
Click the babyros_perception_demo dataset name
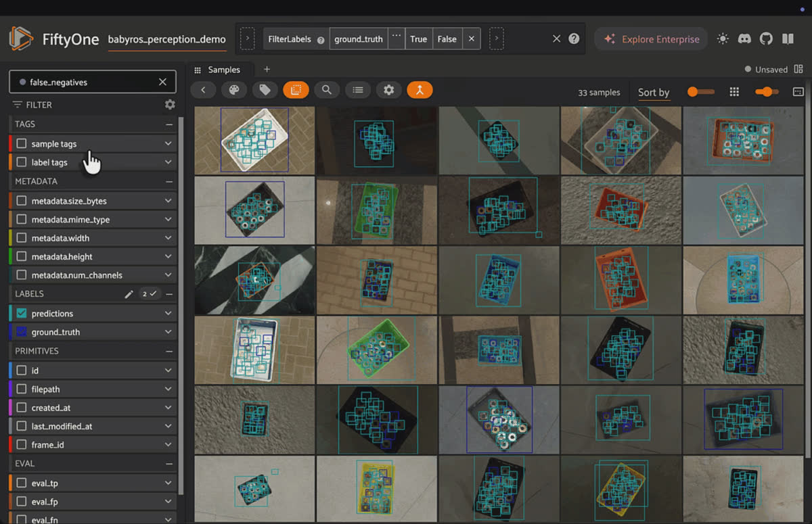tap(167, 39)
